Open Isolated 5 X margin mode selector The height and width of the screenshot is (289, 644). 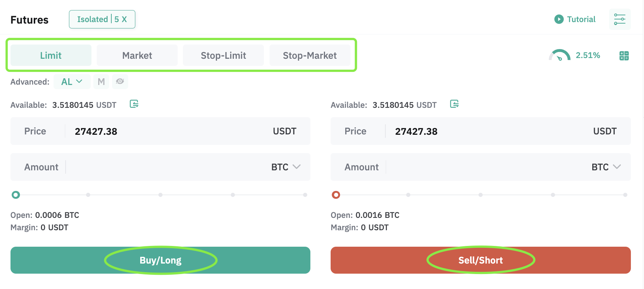[102, 19]
